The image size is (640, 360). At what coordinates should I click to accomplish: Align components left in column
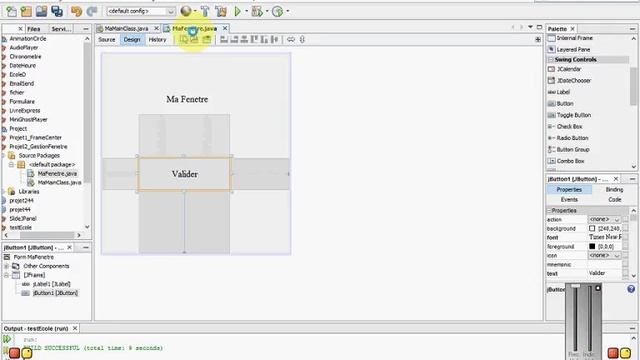point(224,40)
